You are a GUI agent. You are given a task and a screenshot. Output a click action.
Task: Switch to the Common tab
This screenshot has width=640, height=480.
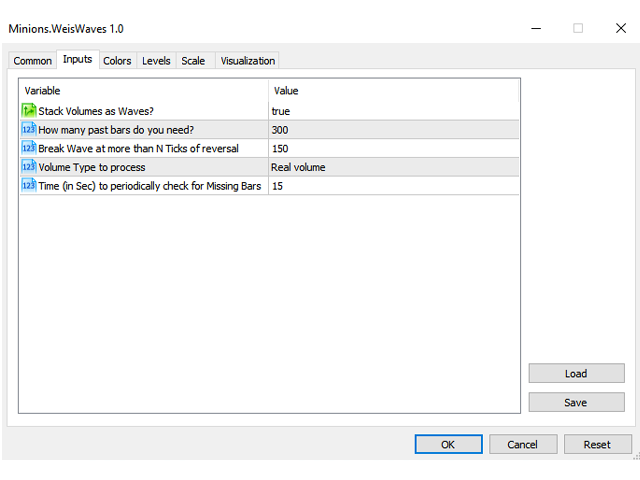pos(33,61)
